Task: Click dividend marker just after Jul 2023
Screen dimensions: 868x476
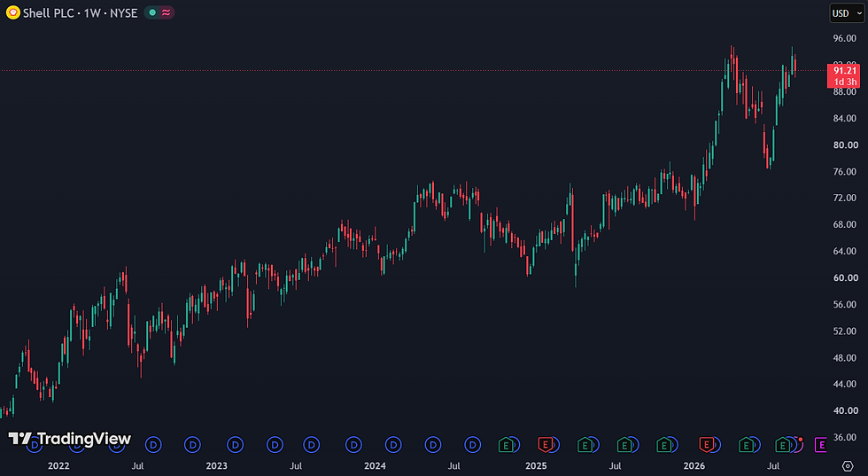Action: click(312, 444)
